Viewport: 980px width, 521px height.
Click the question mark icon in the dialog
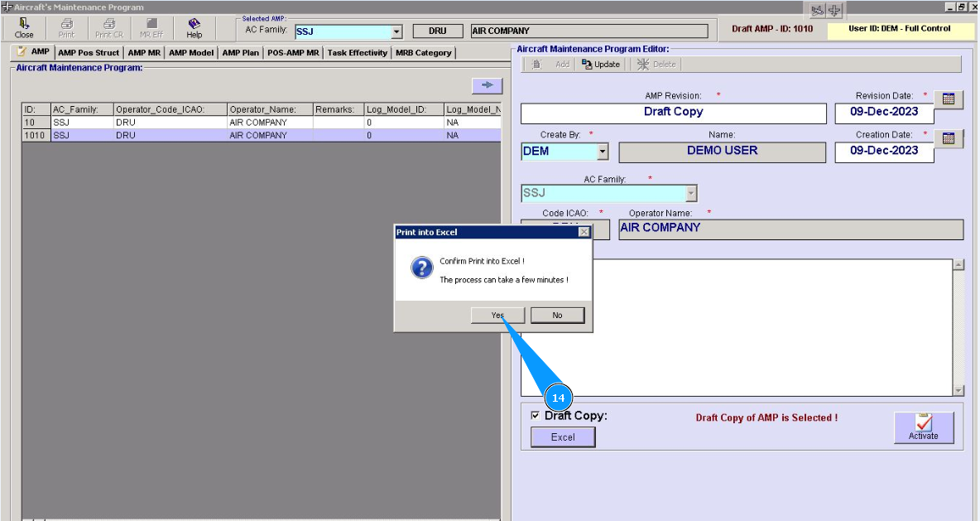click(422, 268)
